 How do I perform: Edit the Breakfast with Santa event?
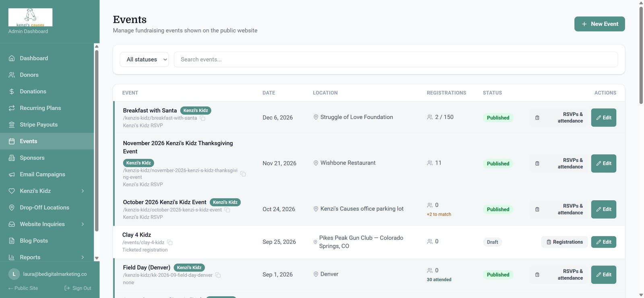pyautogui.click(x=603, y=117)
